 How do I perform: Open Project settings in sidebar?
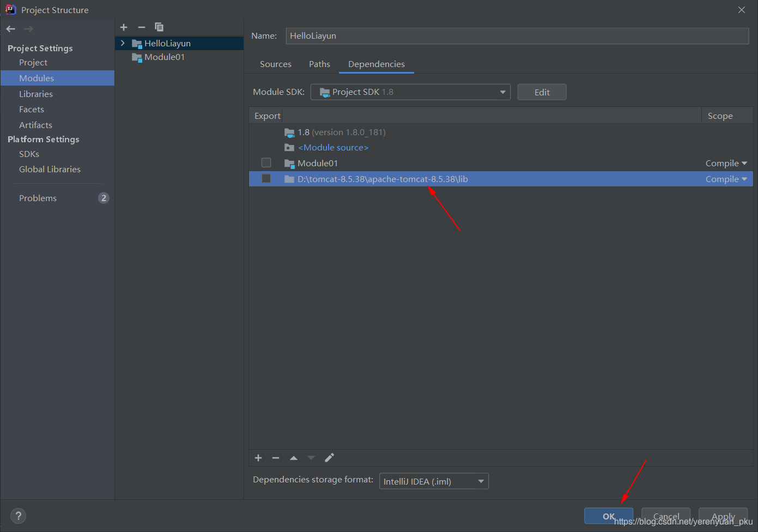pyautogui.click(x=33, y=63)
